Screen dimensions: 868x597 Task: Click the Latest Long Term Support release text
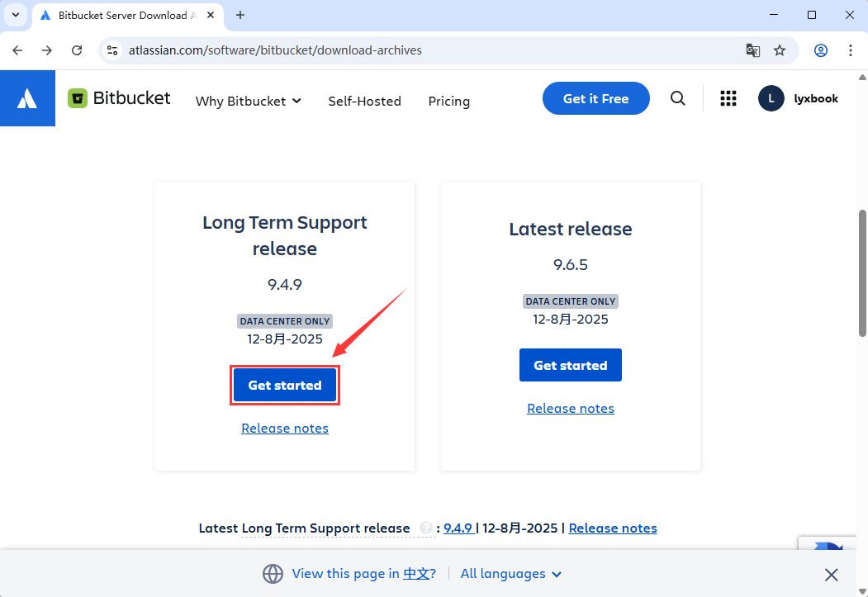[304, 528]
